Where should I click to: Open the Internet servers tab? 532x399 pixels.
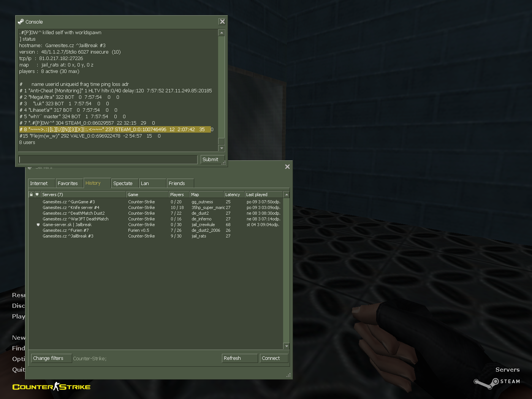(x=39, y=183)
